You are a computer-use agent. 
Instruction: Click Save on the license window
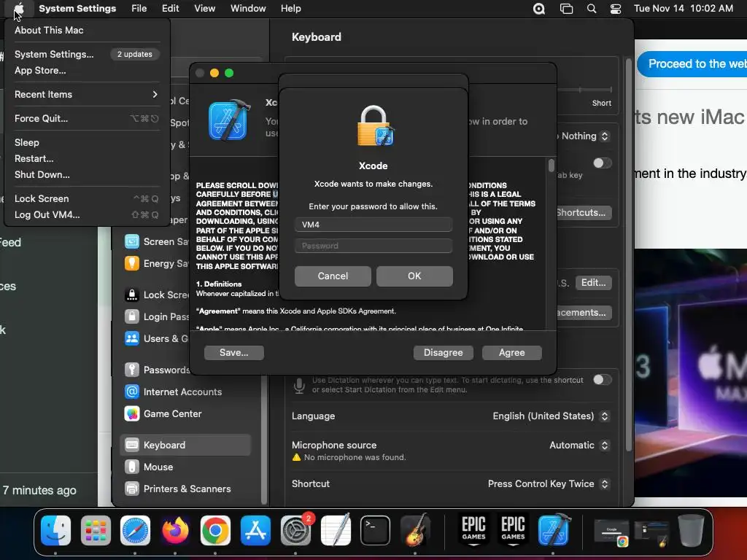pos(234,352)
